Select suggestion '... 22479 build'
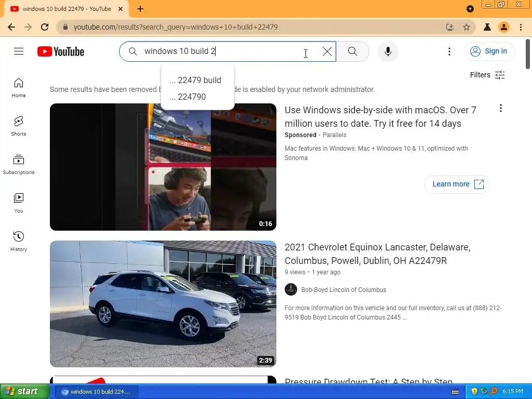Viewport: 532px width, 399px height. (197, 80)
